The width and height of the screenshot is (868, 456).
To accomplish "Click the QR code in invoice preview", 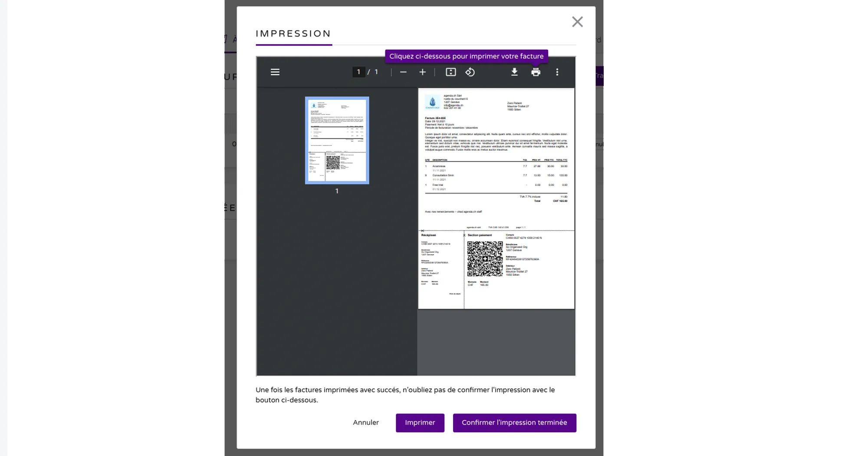I will coord(485,259).
